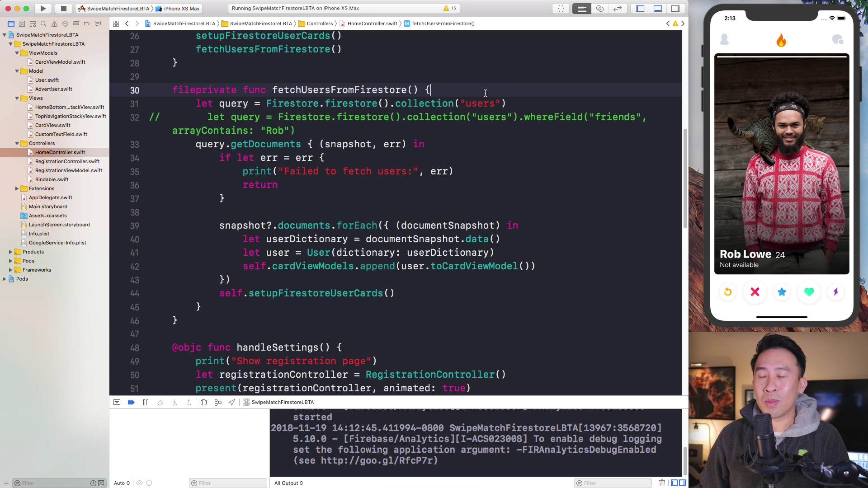This screenshot has height=488, width=868.
Task: Clear the console with the trash icon
Action: pyautogui.click(x=662, y=483)
